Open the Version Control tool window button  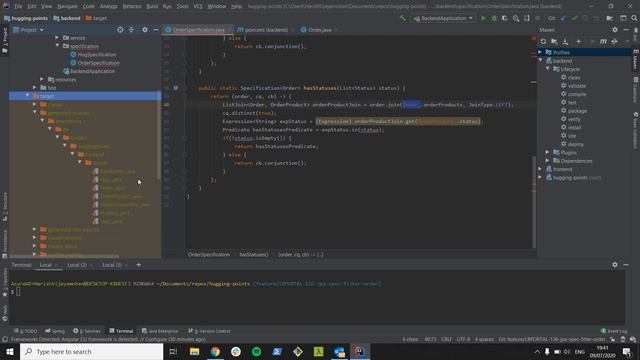[209, 331]
